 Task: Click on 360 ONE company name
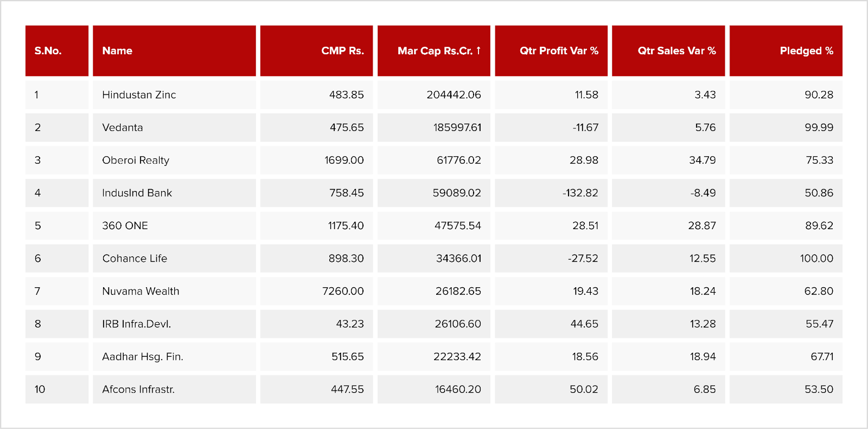tap(125, 225)
